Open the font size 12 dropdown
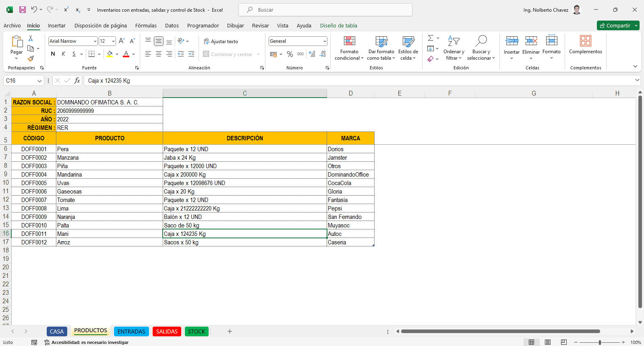Image resolution: width=644 pixels, height=346 pixels. click(x=113, y=41)
